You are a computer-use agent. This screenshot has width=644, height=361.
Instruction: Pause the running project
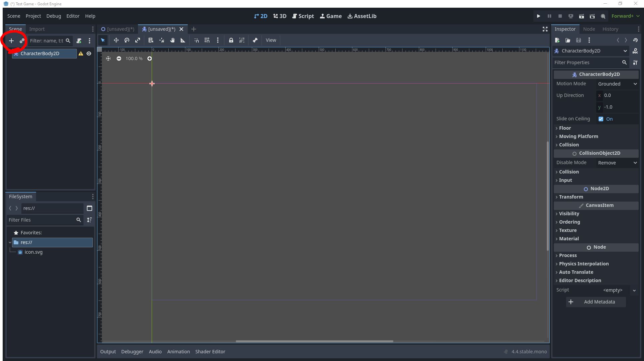pyautogui.click(x=549, y=16)
